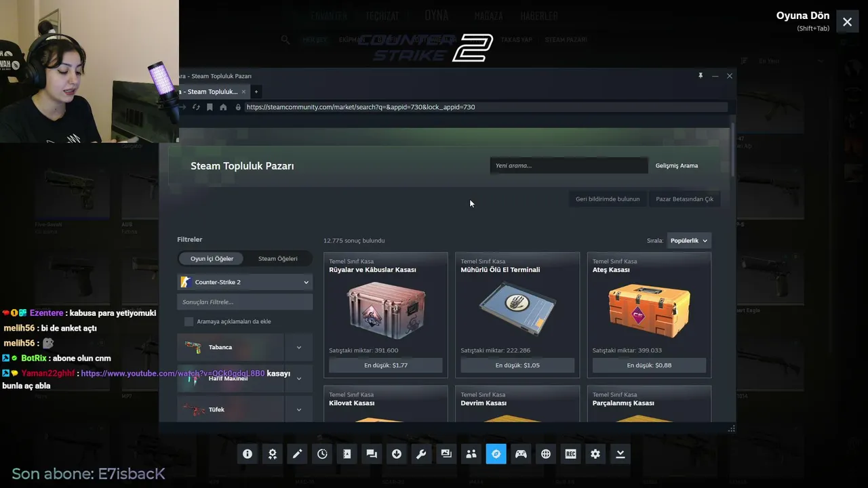Reload the Steam market browser page

196,107
